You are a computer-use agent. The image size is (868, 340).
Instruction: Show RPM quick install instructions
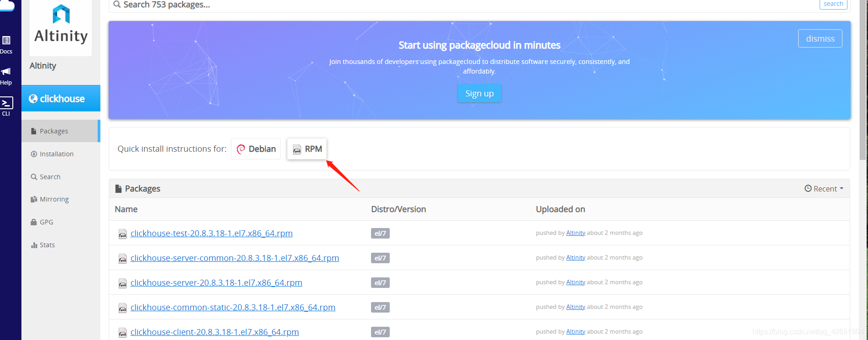307,149
